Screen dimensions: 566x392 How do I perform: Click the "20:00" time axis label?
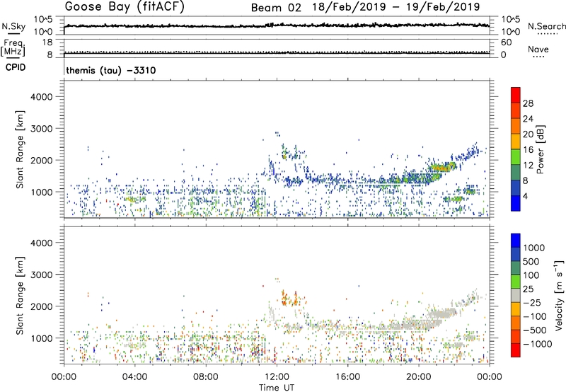point(419,377)
